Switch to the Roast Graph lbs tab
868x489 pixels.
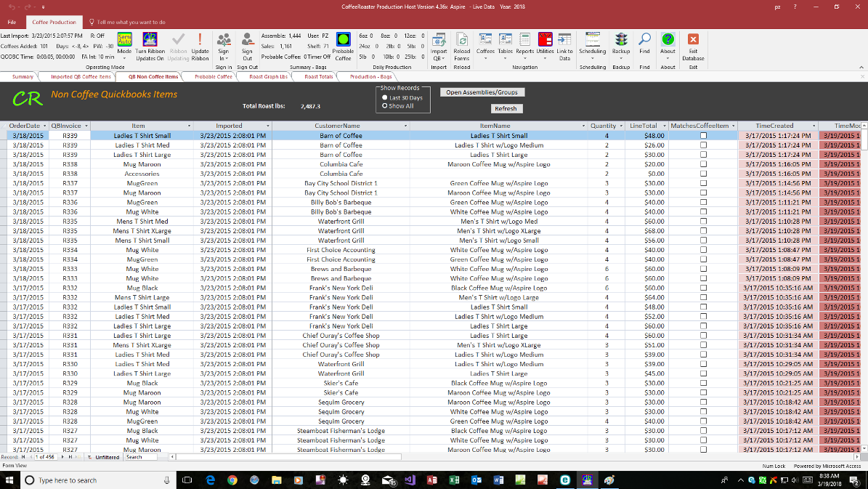(269, 77)
